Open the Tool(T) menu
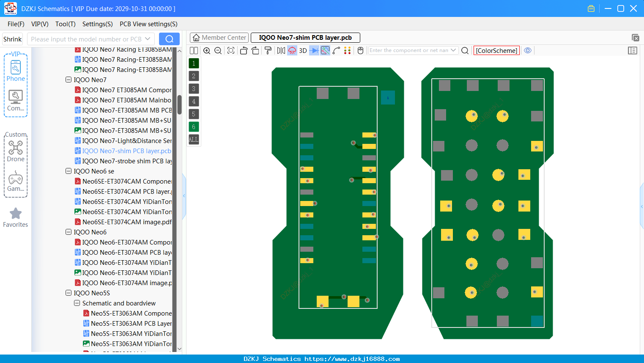Image resolution: width=644 pixels, height=363 pixels. (x=66, y=24)
